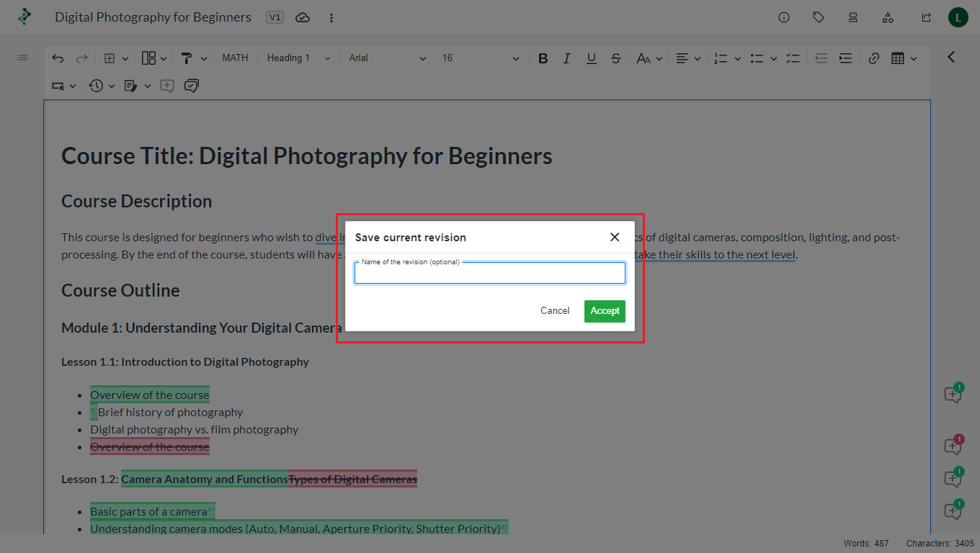
Task: Click the insert link icon
Action: click(x=874, y=58)
